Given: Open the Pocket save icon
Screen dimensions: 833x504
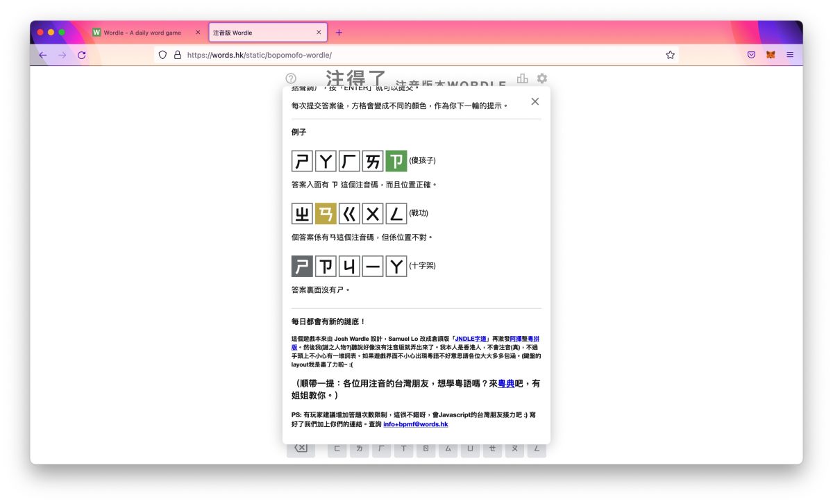Looking at the screenshot, I should (x=751, y=55).
